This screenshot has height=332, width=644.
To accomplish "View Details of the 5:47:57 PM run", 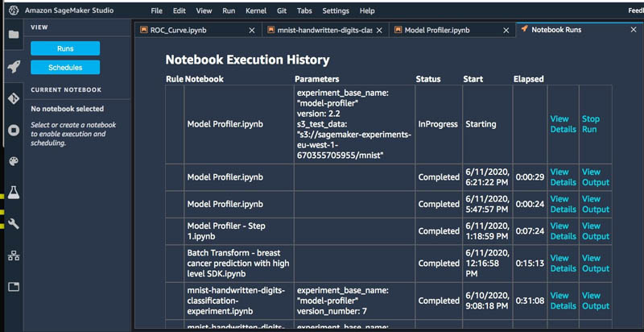I will pyautogui.click(x=563, y=204).
